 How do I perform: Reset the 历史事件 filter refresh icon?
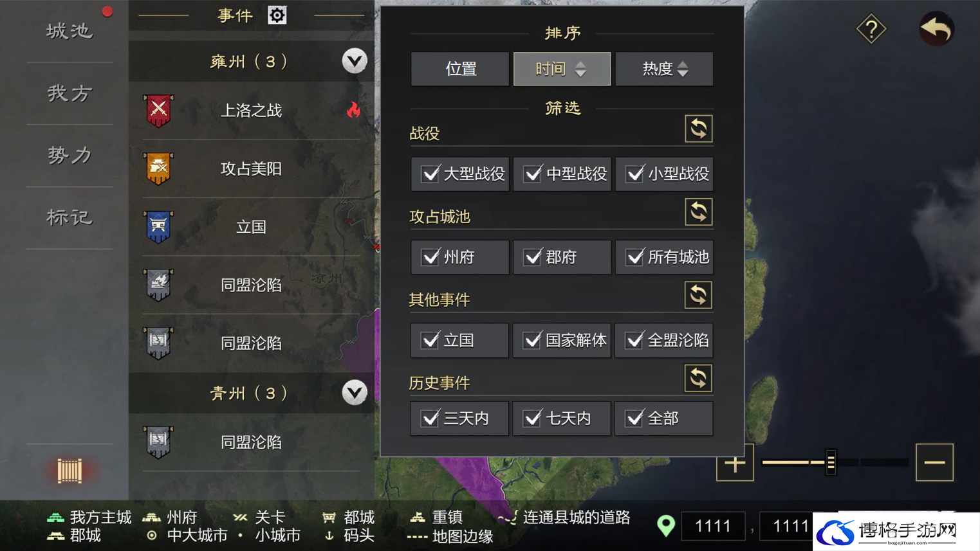pos(698,378)
